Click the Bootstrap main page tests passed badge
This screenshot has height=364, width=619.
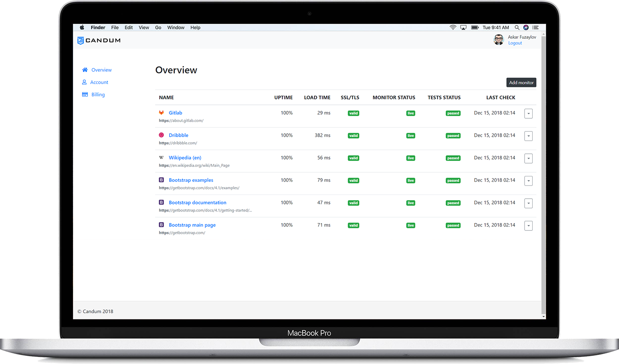pyautogui.click(x=453, y=225)
